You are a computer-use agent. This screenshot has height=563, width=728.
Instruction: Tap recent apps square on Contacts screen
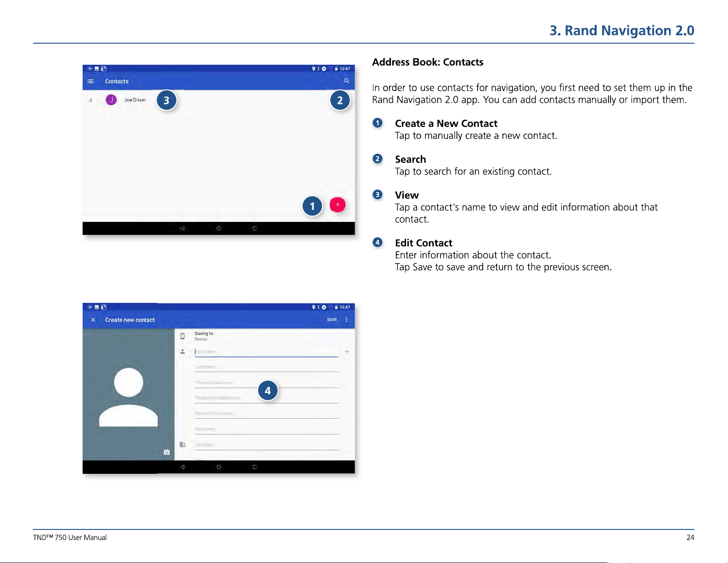254,228
